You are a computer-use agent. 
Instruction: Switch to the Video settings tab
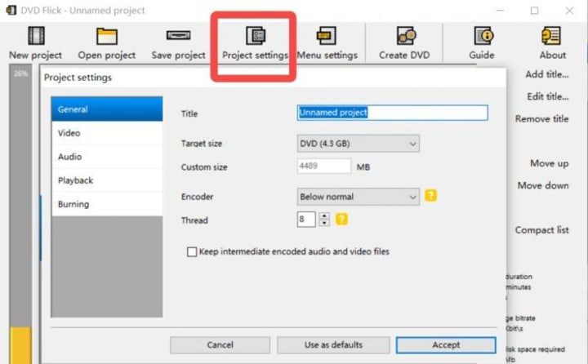[107, 133]
